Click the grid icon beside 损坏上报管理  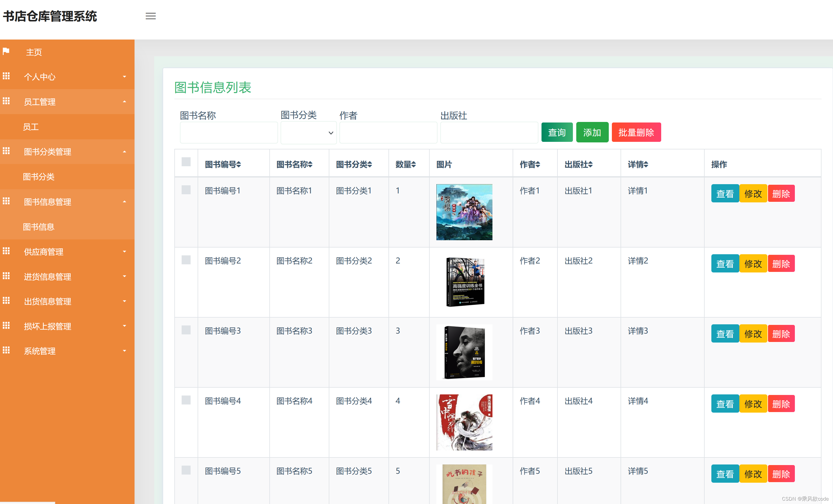[6, 325]
